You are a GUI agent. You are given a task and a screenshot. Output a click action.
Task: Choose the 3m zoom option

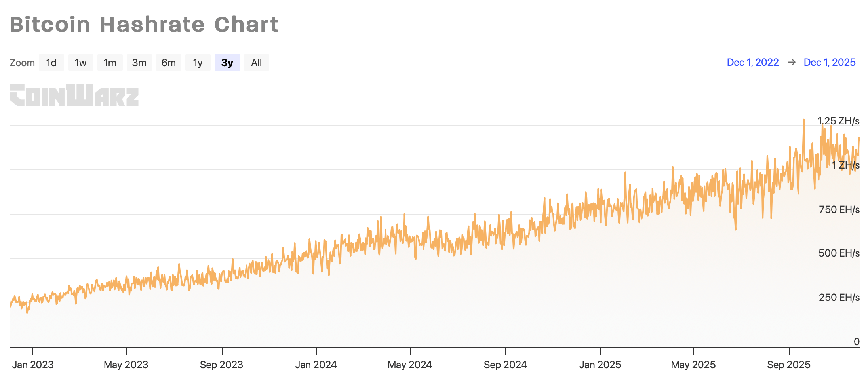pos(139,63)
